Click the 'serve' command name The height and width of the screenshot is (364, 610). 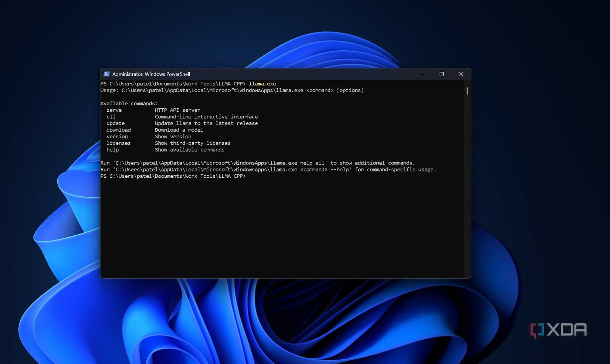[114, 110]
